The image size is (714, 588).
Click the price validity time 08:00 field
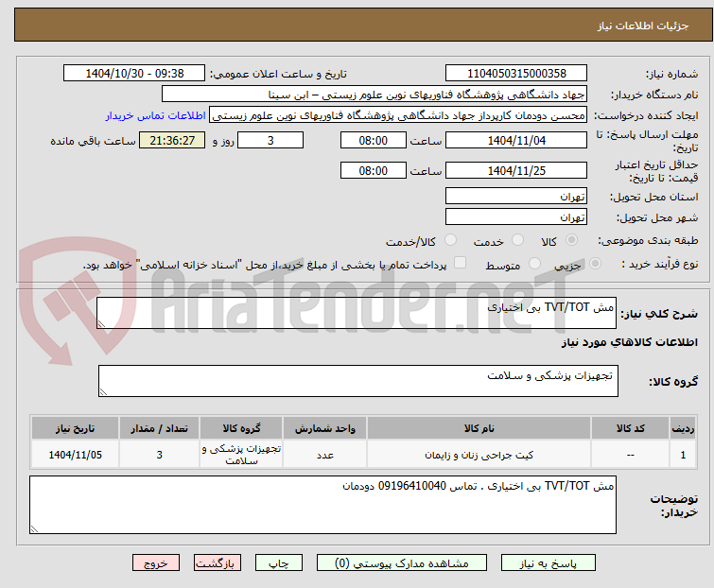click(x=373, y=171)
